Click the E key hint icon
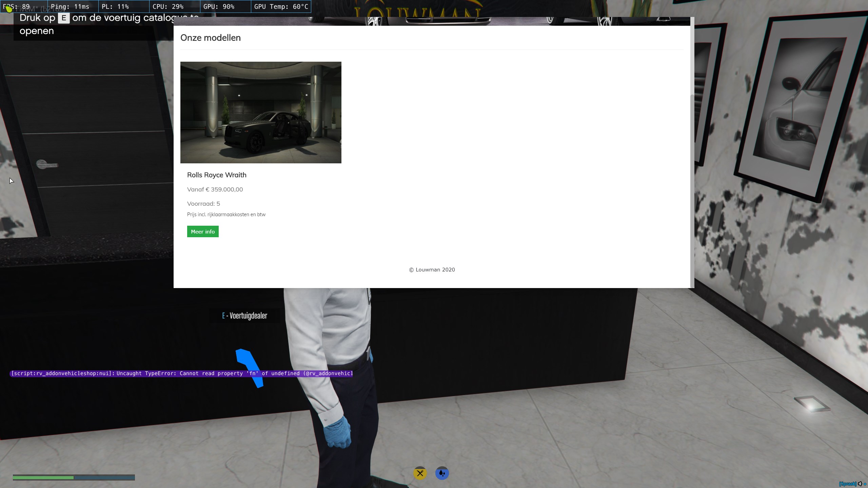The height and width of the screenshot is (488, 868). coord(64,18)
